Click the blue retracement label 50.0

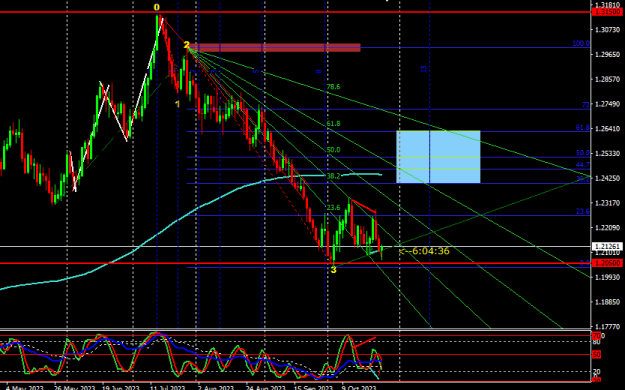click(582, 153)
